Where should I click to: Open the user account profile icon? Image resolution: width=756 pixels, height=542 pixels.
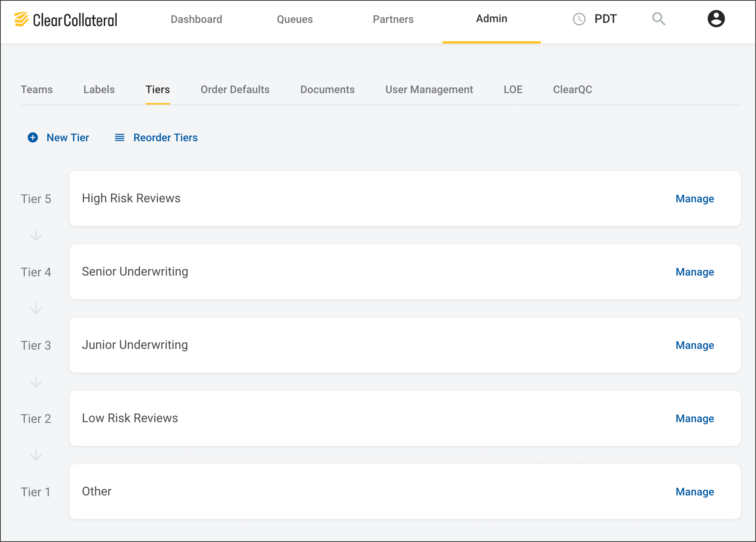point(716,19)
